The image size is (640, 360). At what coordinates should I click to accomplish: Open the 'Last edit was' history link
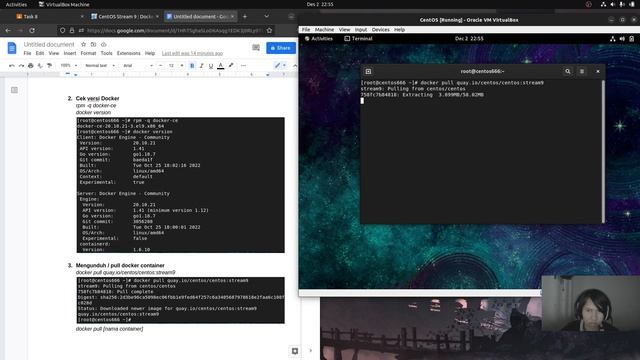coord(192,53)
